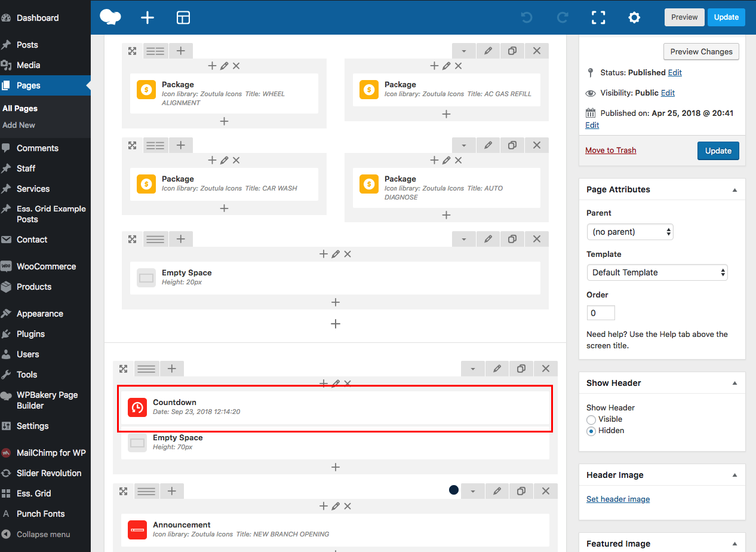Select the Hidden radio under Show Header
Image resolution: width=756 pixels, height=552 pixels.
[591, 431]
